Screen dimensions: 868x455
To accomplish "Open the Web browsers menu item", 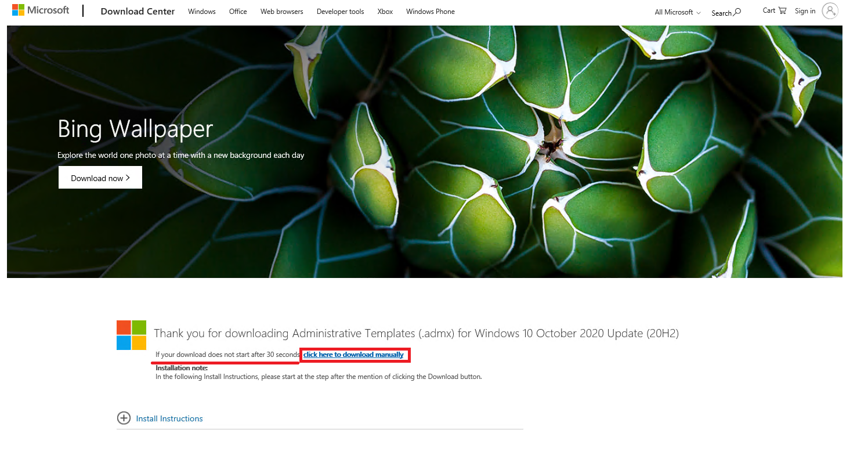I will 282,12.
